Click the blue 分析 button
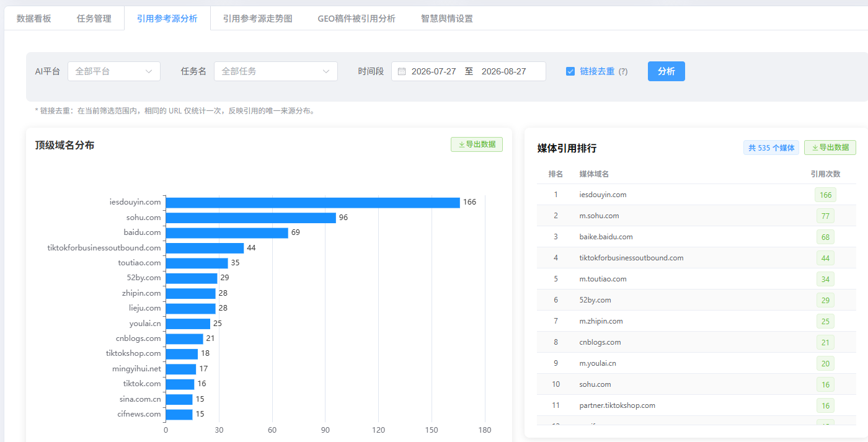Image resolution: width=868 pixels, height=442 pixels. click(666, 71)
